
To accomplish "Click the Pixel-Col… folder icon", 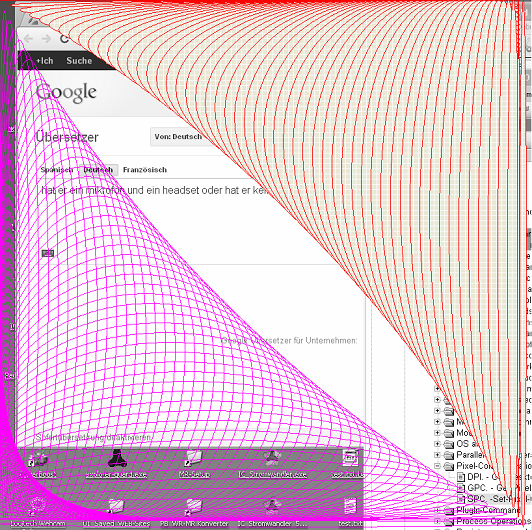I will click(449, 466).
